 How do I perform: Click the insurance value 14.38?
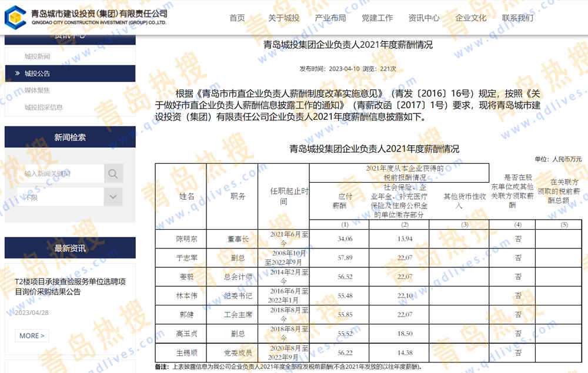pyautogui.click(x=405, y=353)
